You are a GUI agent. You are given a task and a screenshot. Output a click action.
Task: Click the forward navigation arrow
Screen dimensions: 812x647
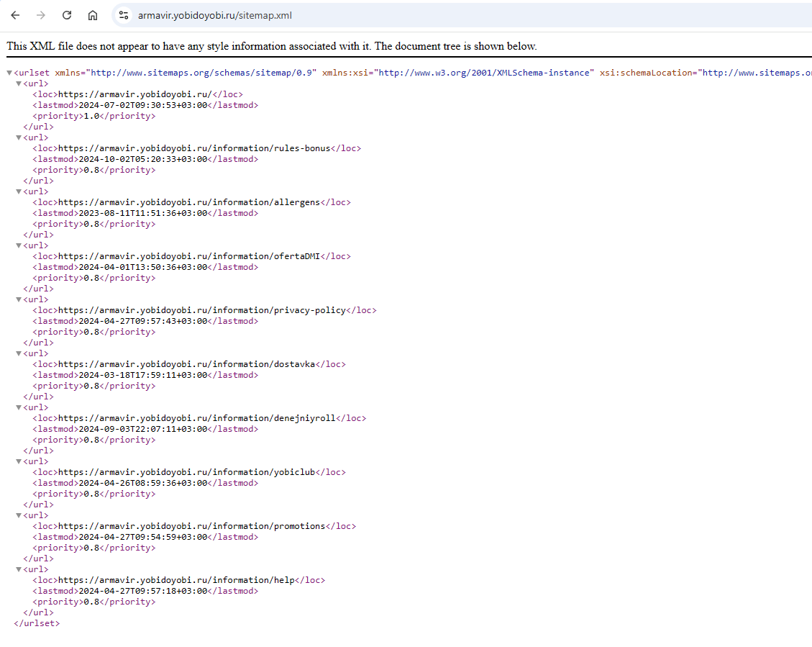pos(41,15)
